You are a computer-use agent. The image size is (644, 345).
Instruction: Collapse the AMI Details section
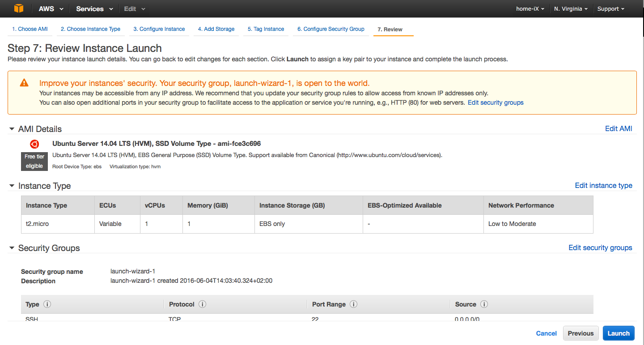tap(12, 129)
